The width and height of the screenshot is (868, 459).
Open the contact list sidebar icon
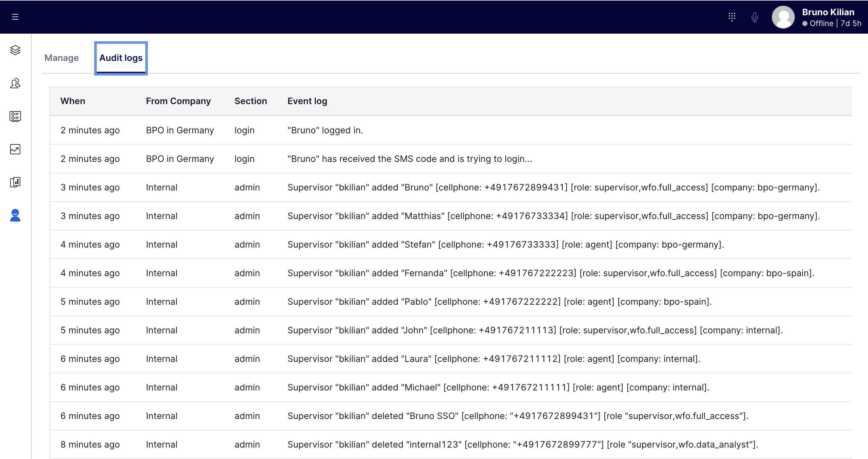coord(15,116)
